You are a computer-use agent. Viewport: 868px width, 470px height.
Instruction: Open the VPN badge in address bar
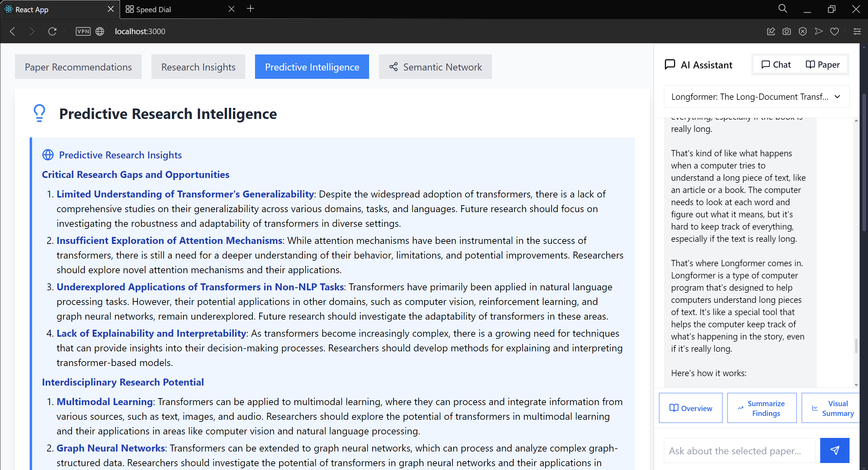83,31
